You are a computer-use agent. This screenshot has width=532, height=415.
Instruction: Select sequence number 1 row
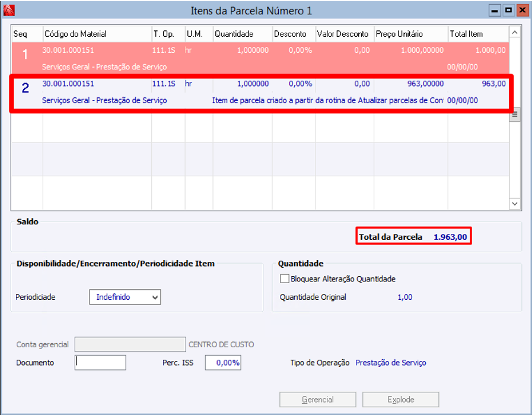coord(260,58)
